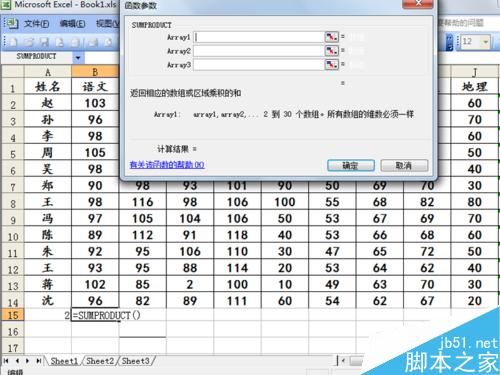This screenshot has width=500, height=375.
Task: Select row 15 header
Action: 13,315
